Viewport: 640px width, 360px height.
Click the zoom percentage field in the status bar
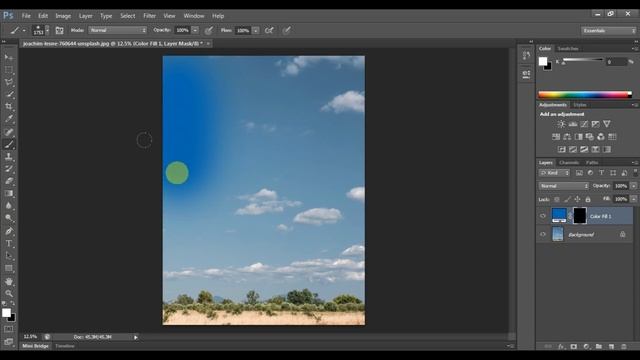pos(30,337)
